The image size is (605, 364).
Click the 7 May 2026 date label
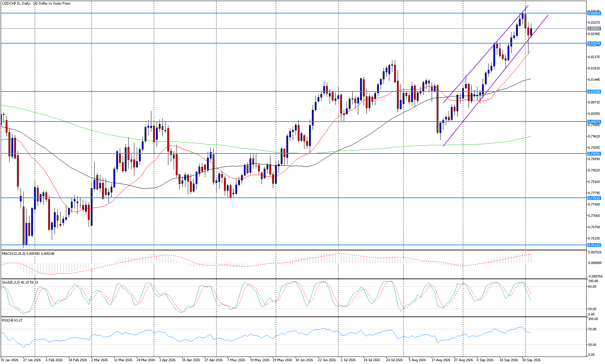click(x=236, y=360)
